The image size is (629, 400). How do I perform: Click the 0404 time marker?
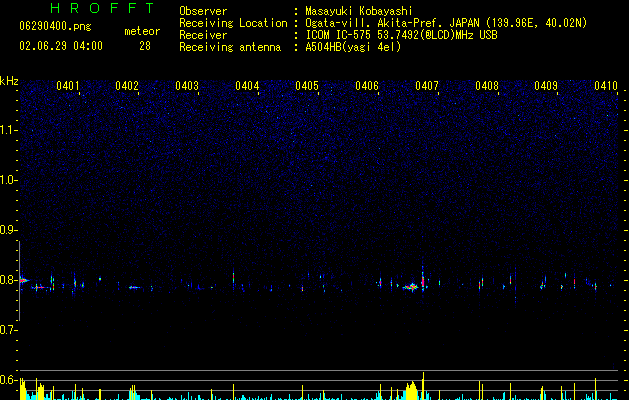point(247,86)
